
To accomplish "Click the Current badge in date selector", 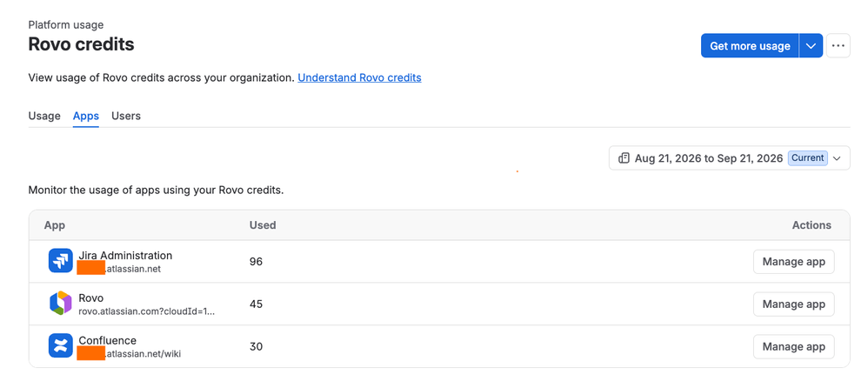I will click(x=808, y=158).
